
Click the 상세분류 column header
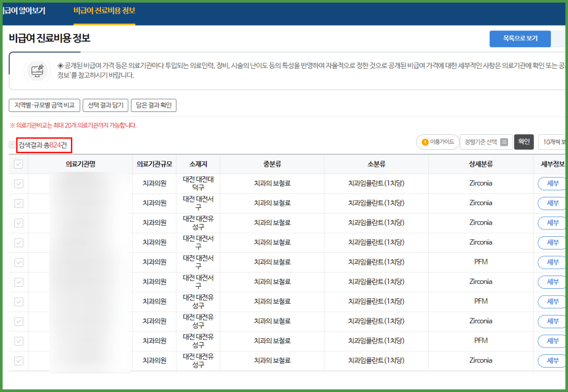pos(481,164)
